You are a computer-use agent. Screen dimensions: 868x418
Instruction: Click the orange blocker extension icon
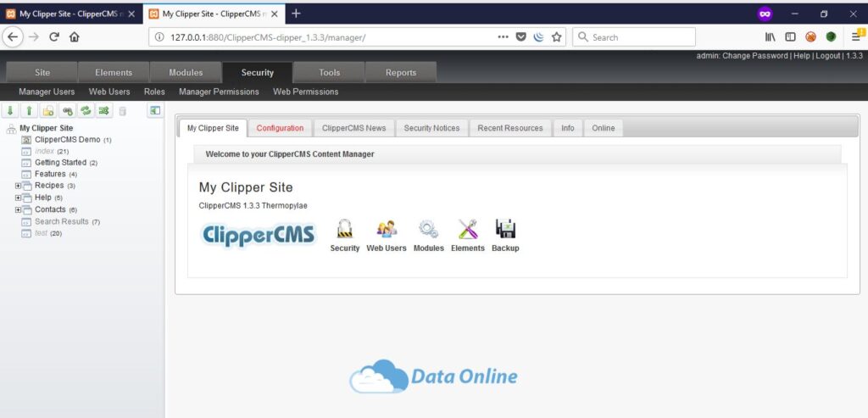point(810,37)
